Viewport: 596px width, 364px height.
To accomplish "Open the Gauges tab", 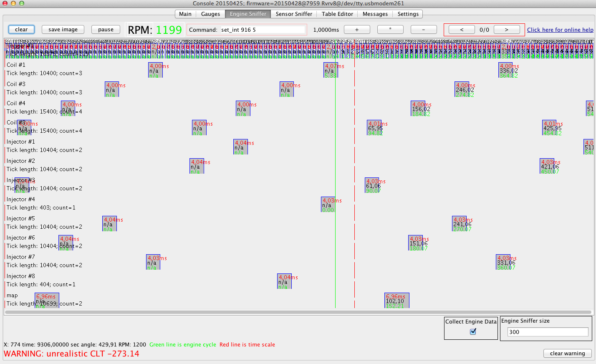I will [x=210, y=14].
